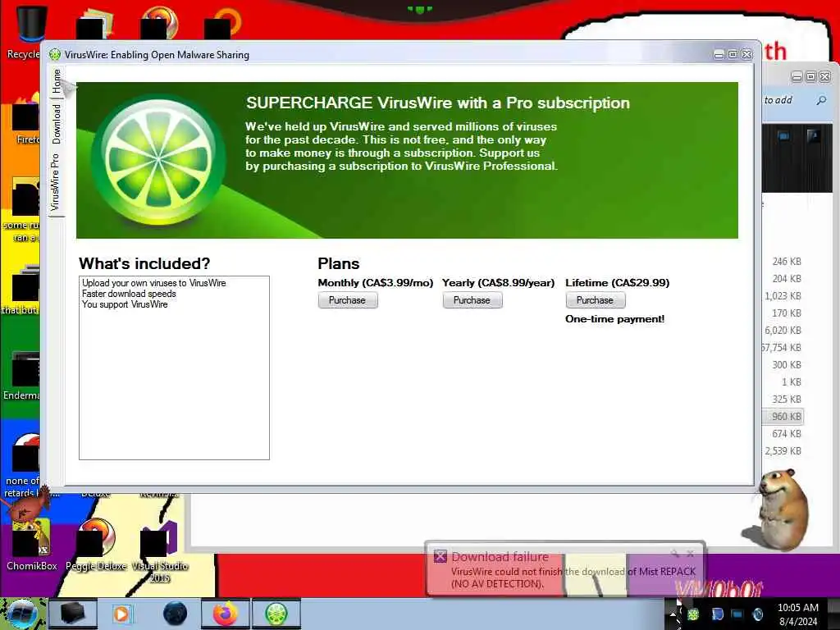Select the 674 KB file row
Screen dimensions: 840x630
783,433
